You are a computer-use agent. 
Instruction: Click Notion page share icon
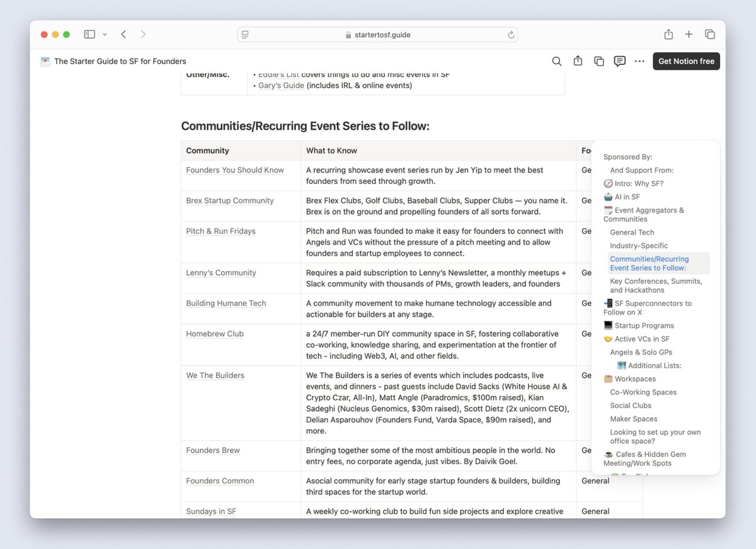(578, 61)
